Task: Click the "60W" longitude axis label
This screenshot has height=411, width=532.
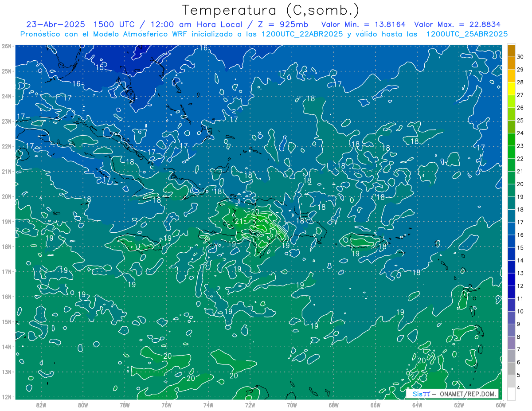Action: [x=500, y=405]
